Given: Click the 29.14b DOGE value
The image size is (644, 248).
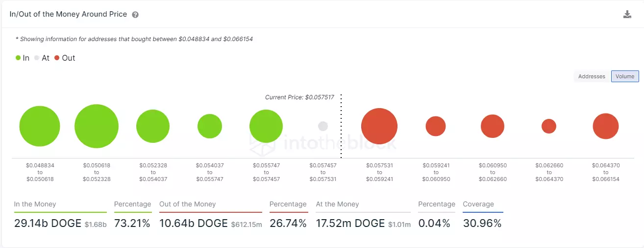Looking at the screenshot, I should pyautogui.click(x=48, y=224).
